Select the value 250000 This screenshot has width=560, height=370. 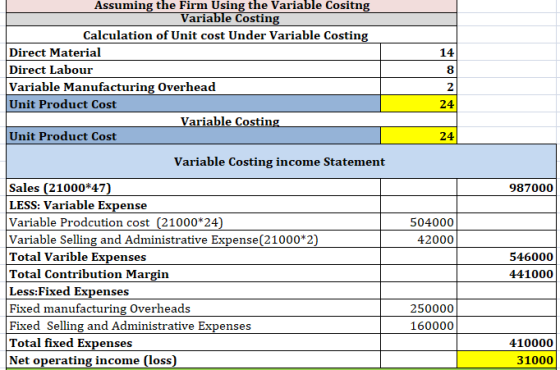click(x=419, y=308)
